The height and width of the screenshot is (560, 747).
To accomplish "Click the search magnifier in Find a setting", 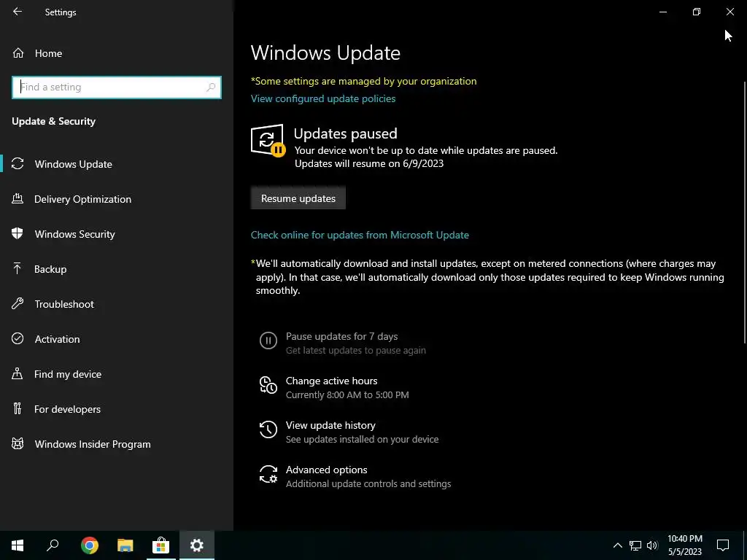I will point(211,87).
